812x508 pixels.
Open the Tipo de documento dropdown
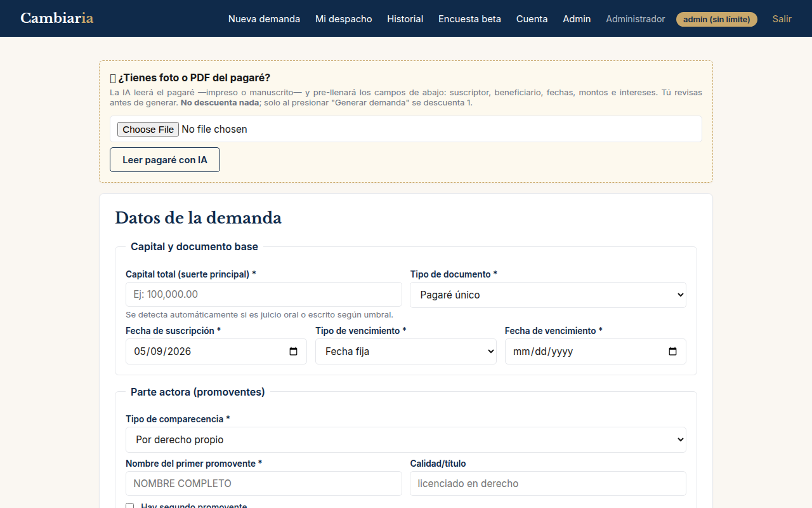coord(548,295)
